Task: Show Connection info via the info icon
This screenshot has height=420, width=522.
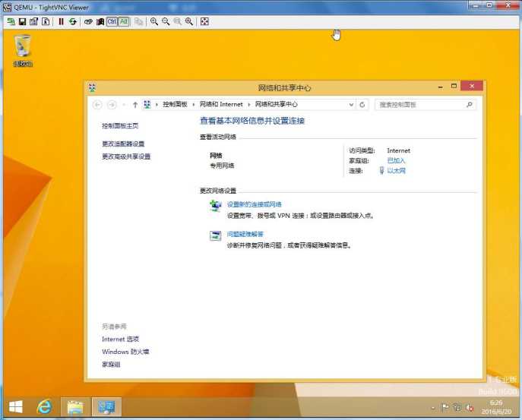Action: click(46, 21)
